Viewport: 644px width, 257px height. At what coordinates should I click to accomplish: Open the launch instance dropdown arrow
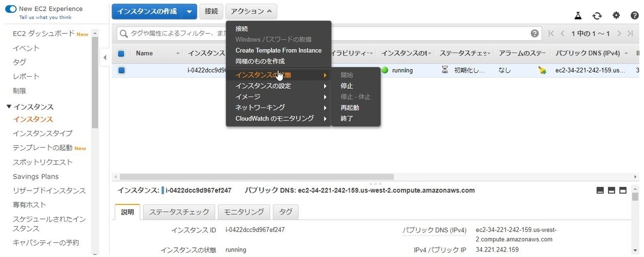point(189,11)
